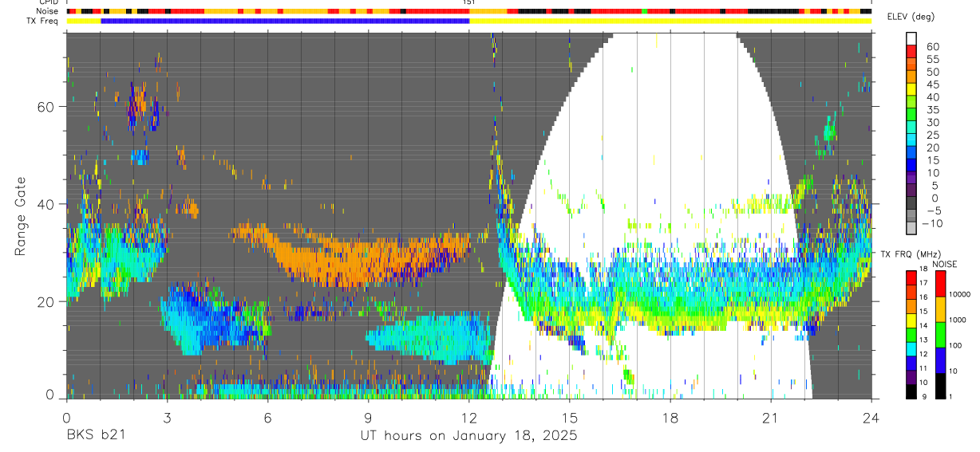980x452 pixels.
Task: Click the blue segment of the TX Freq bar
Action: click(x=285, y=21)
